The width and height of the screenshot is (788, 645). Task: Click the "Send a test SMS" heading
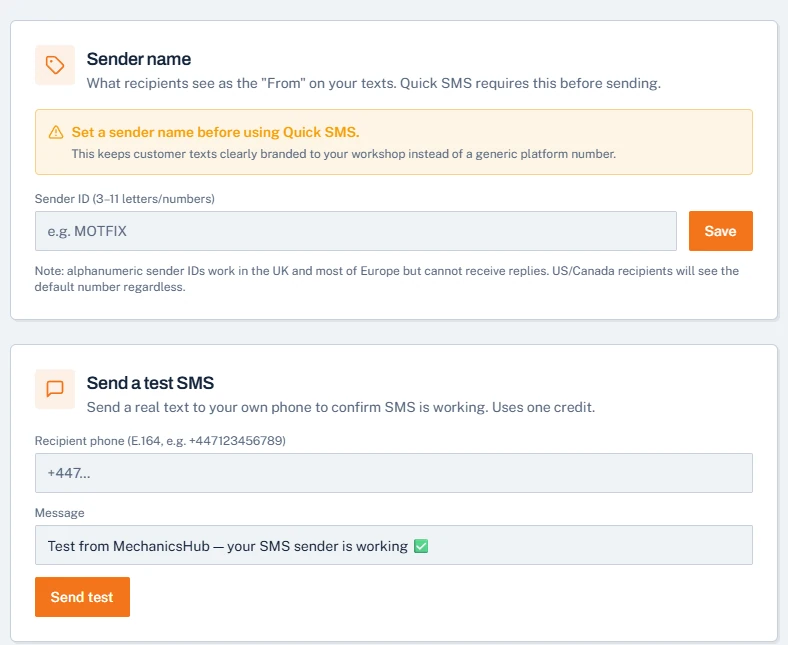click(150, 383)
